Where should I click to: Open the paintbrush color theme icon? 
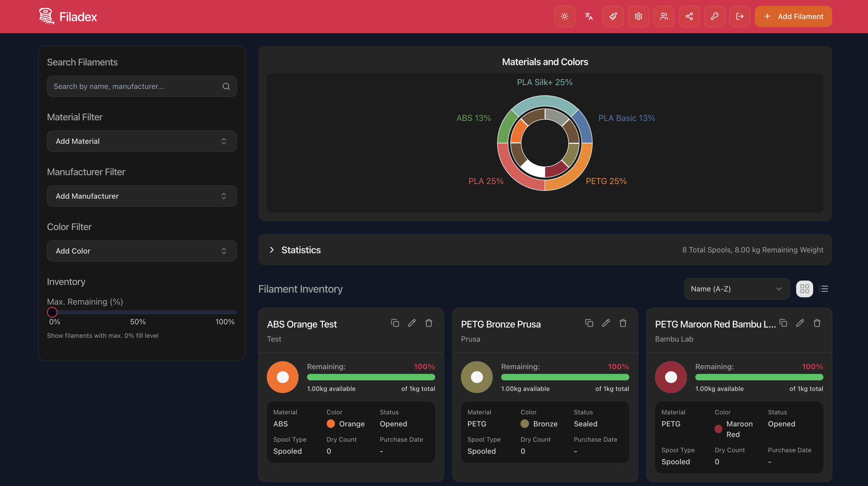[x=613, y=16]
